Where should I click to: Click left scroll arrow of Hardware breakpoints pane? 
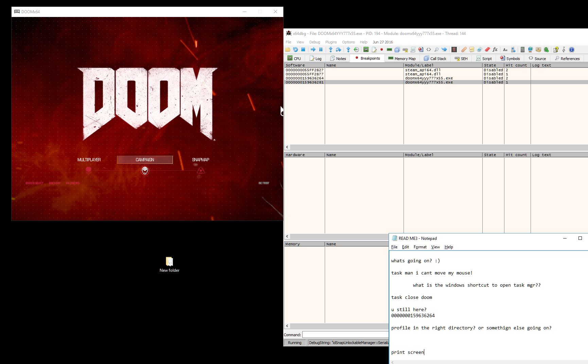tap(287, 236)
